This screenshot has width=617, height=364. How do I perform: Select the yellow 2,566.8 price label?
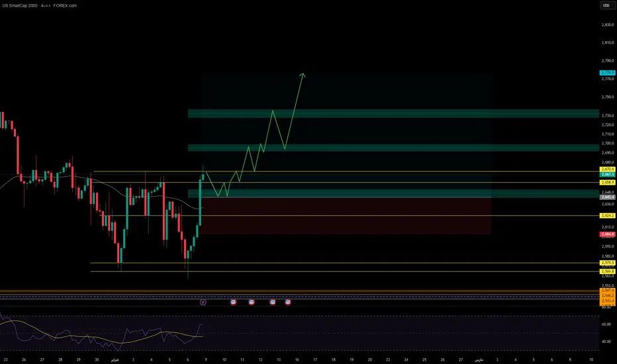[x=608, y=271]
